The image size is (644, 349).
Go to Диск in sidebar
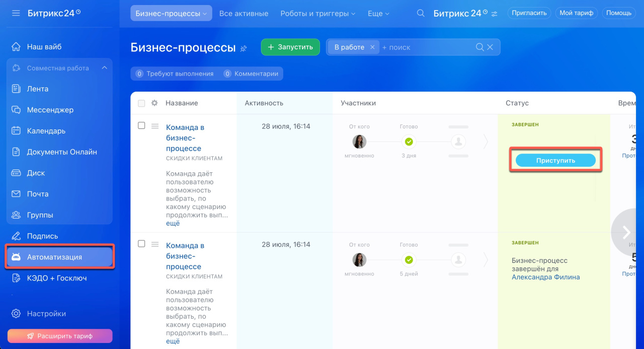(x=36, y=173)
